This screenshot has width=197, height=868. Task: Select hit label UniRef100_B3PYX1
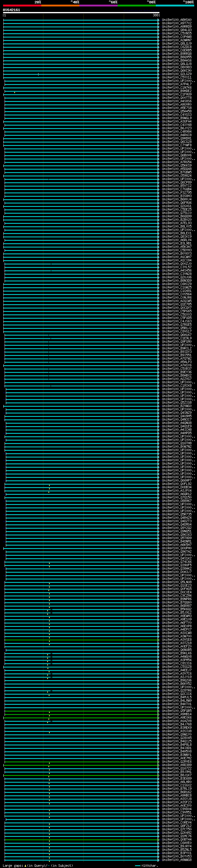pyautogui.click(x=177, y=853)
